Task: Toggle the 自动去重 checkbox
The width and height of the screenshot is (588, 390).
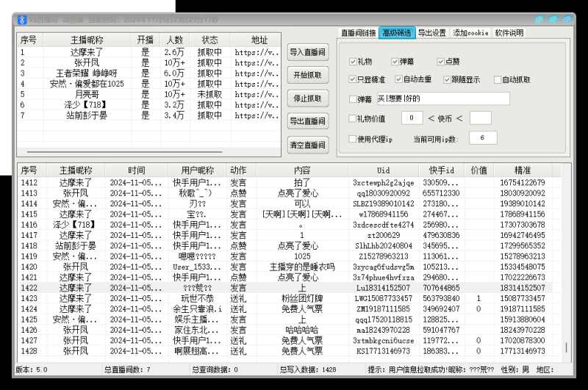Action: 398,79
